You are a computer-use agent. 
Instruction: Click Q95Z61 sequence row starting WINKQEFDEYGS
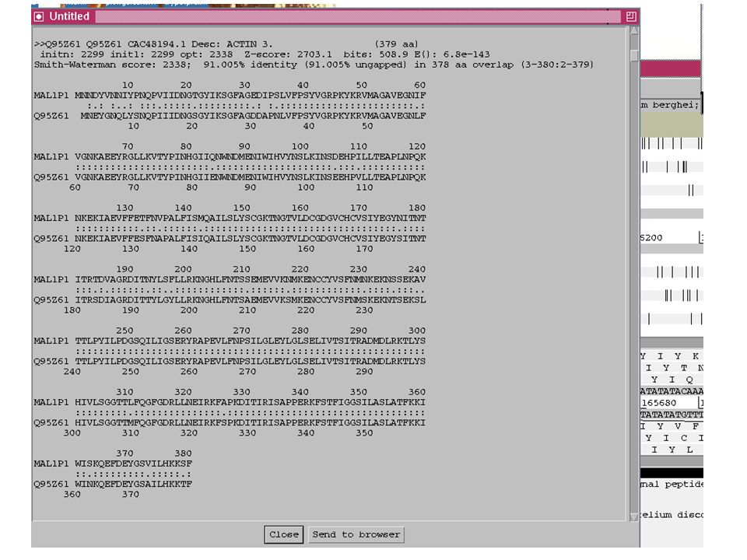click(x=113, y=485)
